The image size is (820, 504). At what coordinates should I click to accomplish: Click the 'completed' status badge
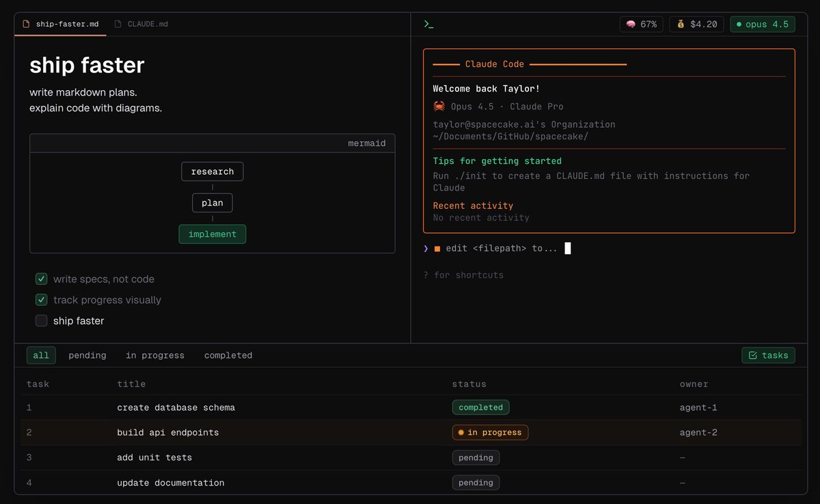[480, 407]
